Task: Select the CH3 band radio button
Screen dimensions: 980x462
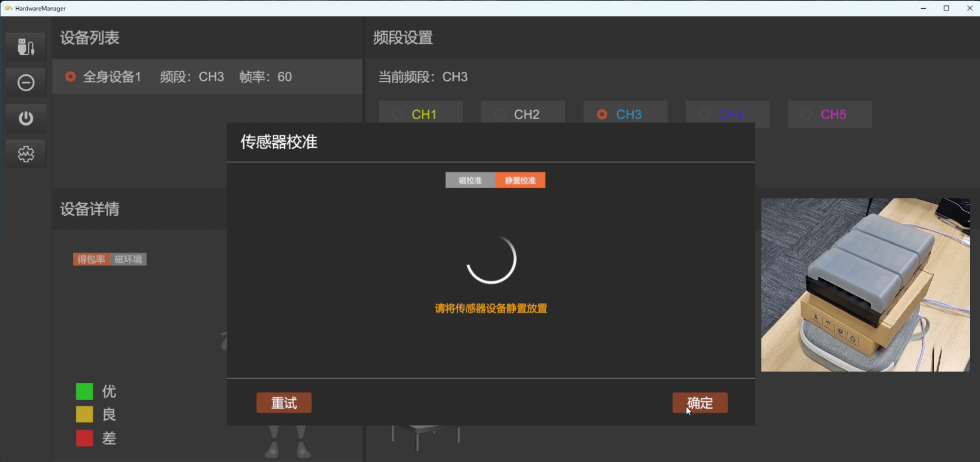Action: tap(602, 114)
